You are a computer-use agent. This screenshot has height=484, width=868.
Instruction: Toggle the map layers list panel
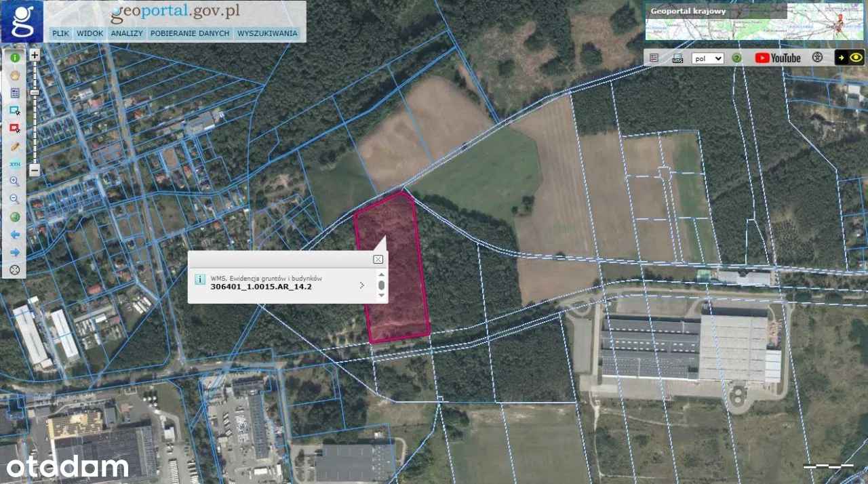pos(654,58)
